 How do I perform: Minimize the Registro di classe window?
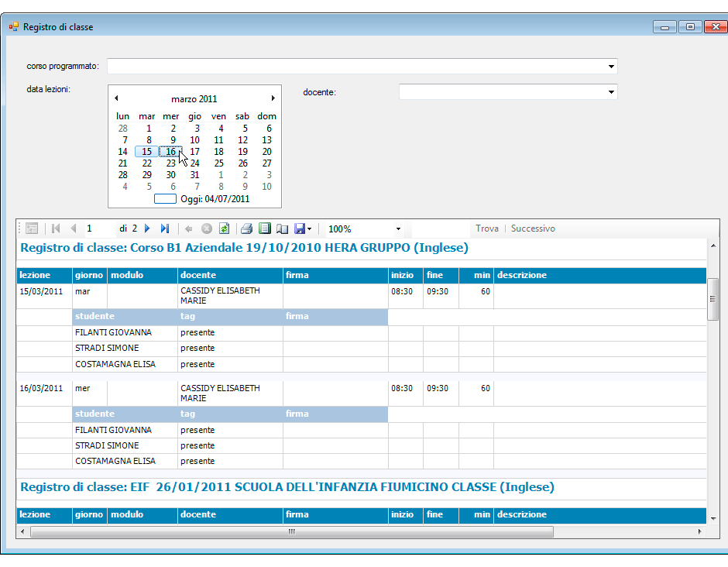pos(664,27)
